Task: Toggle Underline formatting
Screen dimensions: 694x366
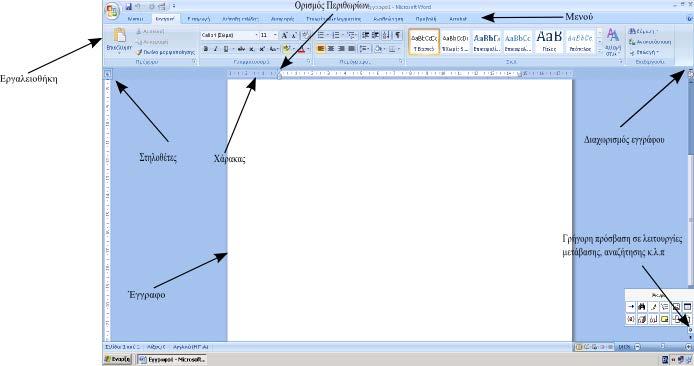Action: tap(226, 49)
